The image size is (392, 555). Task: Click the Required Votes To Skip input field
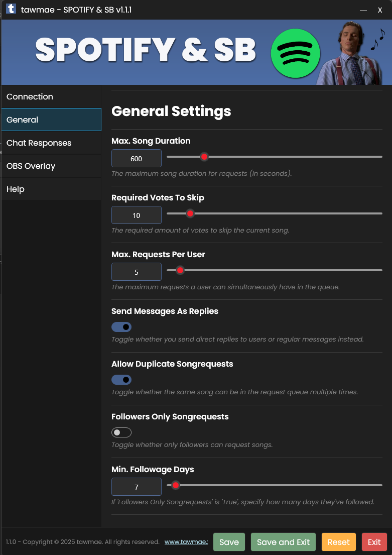[137, 215]
